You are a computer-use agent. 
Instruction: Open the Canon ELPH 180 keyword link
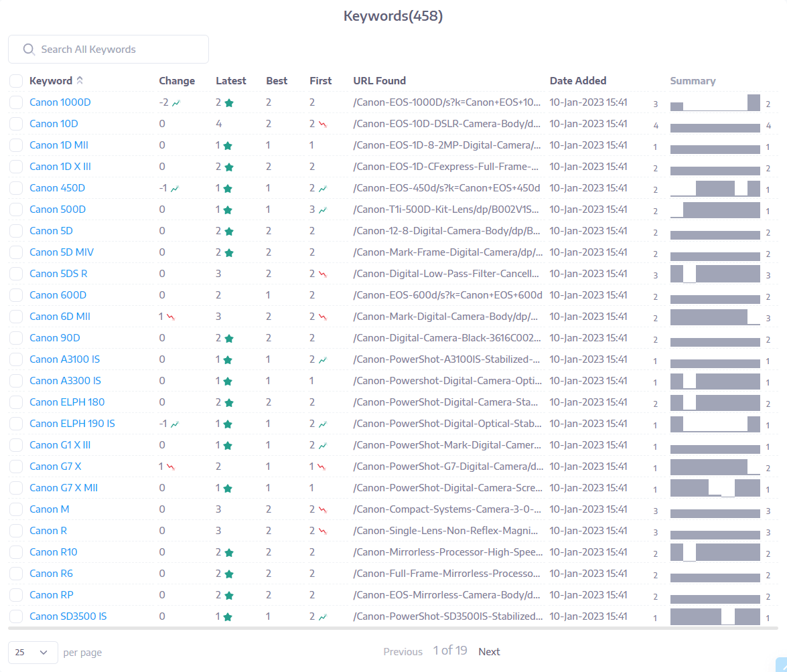pos(67,402)
